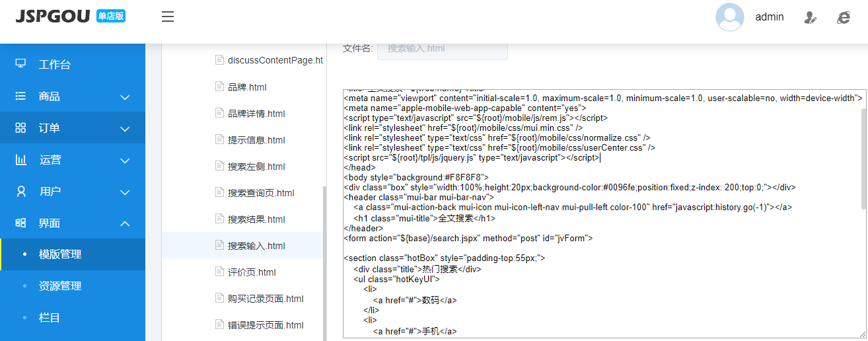
Task: Open 工作台 in the sidebar
Action: pos(73,64)
